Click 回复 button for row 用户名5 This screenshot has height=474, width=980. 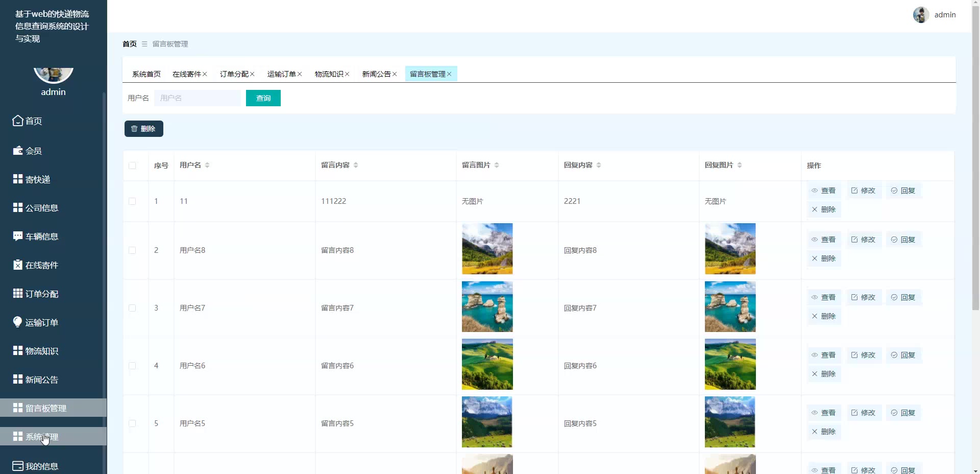pyautogui.click(x=903, y=413)
